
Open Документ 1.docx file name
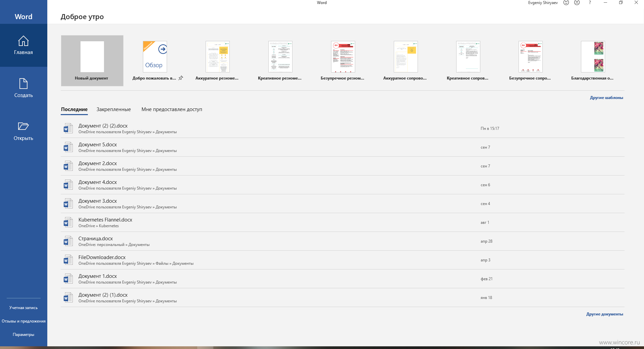pyautogui.click(x=98, y=276)
